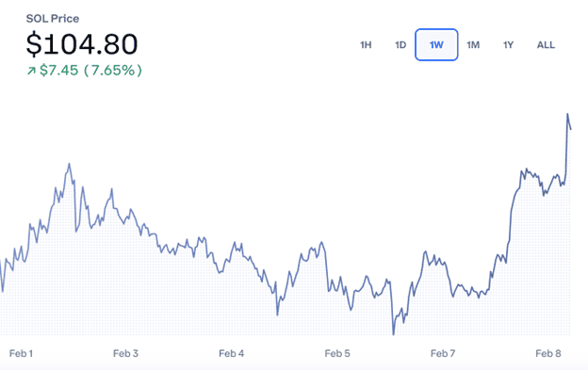Click the Feb 8 axis label
The width and height of the screenshot is (588, 370).
548,353
